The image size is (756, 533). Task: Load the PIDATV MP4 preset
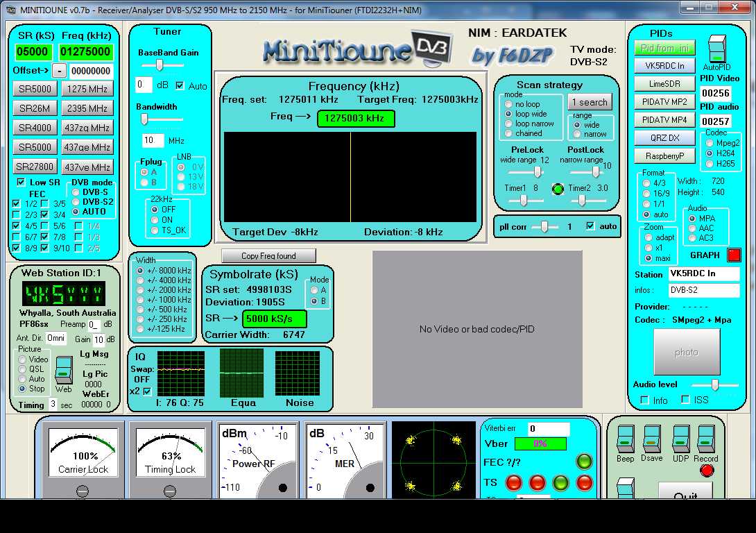point(665,119)
